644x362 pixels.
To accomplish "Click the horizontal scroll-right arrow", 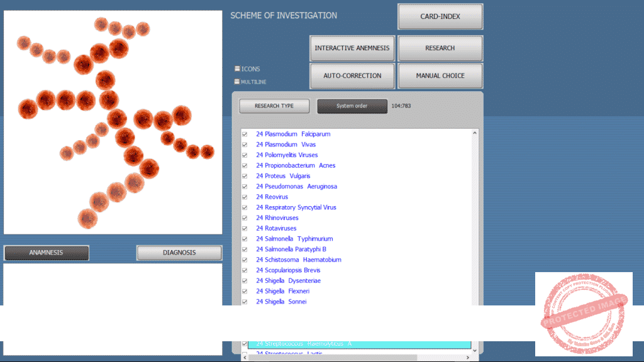I will click(x=467, y=356).
